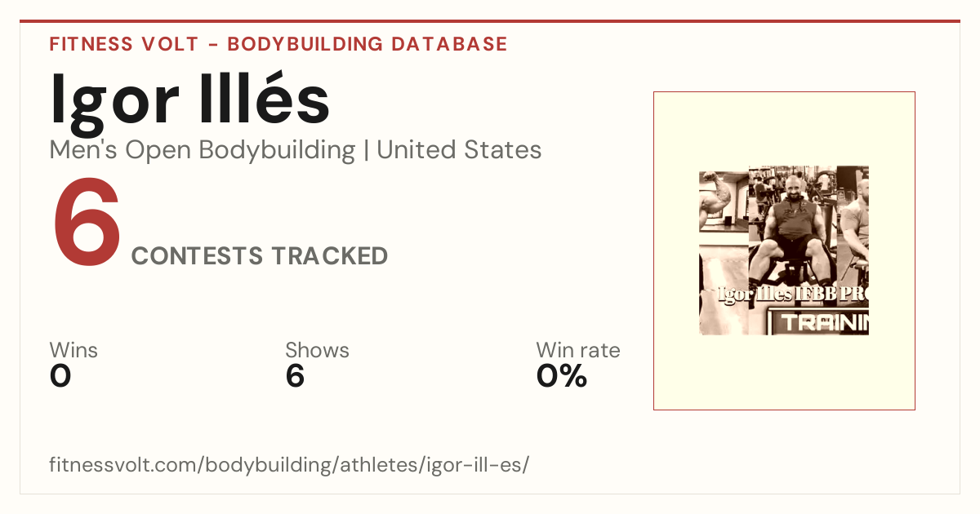Click the Shows value 6
Image resolution: width=980 pixels, height=514 pixels.
click(295, 376)
